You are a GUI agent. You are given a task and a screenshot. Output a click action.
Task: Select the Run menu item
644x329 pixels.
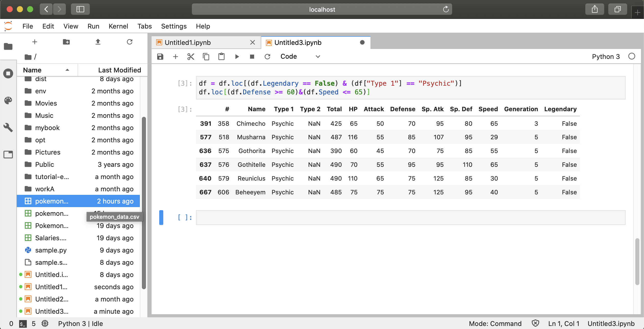tap(93, 26)
